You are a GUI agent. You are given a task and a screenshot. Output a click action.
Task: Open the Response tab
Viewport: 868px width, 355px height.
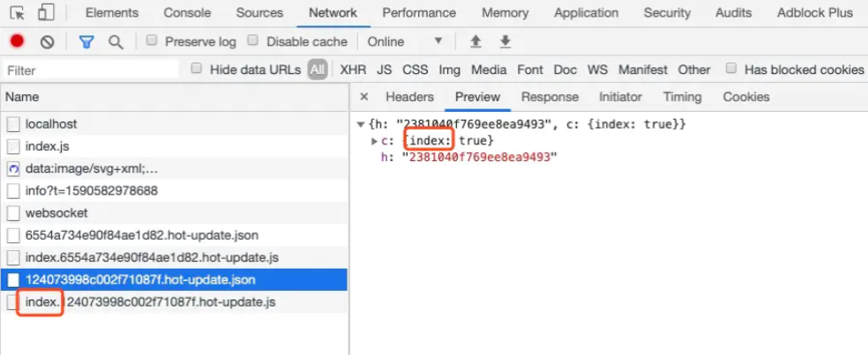[x=550, y=97]
